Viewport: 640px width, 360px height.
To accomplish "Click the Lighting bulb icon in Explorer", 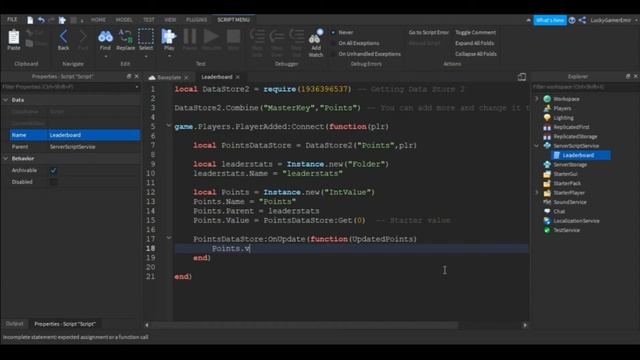I will pyautogui.click(x=547, y=118).
